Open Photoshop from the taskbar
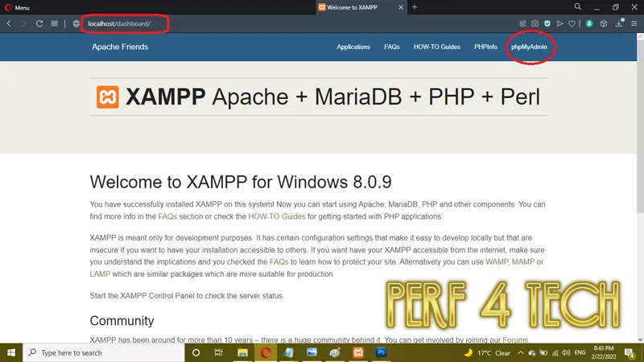This screenshot has height=362, width=644. tap(381, 352)
